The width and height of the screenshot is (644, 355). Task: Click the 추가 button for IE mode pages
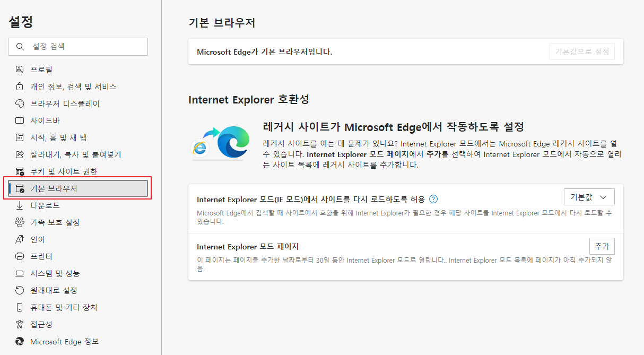[x=602, y=246]
